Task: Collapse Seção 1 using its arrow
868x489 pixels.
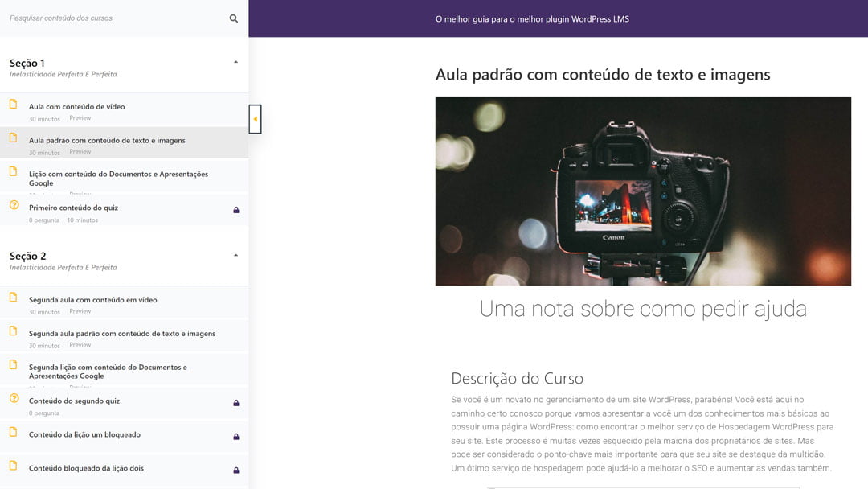Action: pos(235,62)
